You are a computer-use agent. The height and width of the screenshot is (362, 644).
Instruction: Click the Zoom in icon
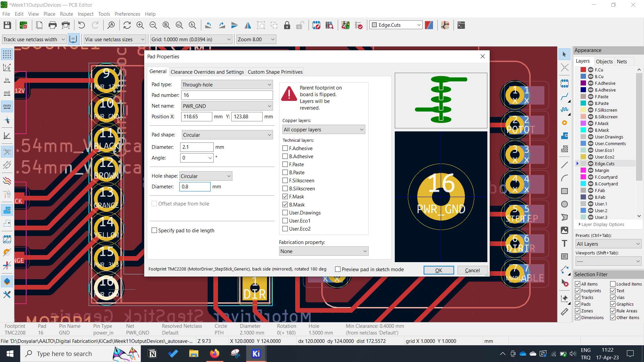(x=140, y=25)
